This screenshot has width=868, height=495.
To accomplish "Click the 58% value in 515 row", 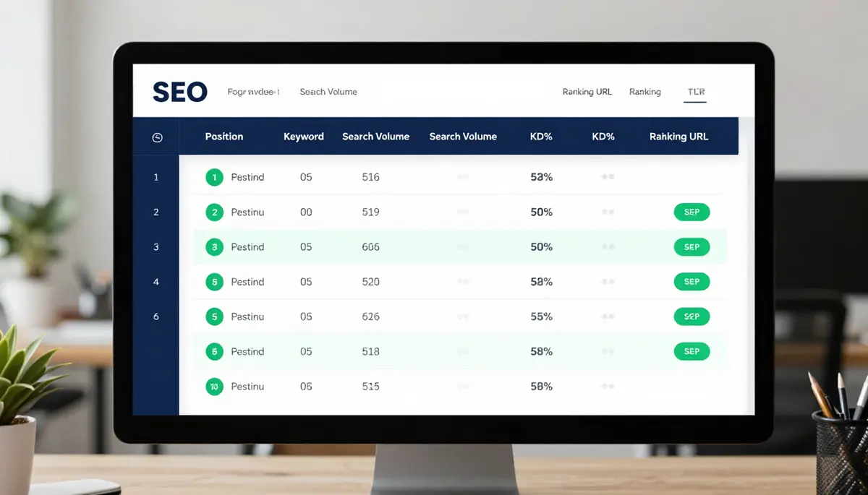I will tap(541, 387).
